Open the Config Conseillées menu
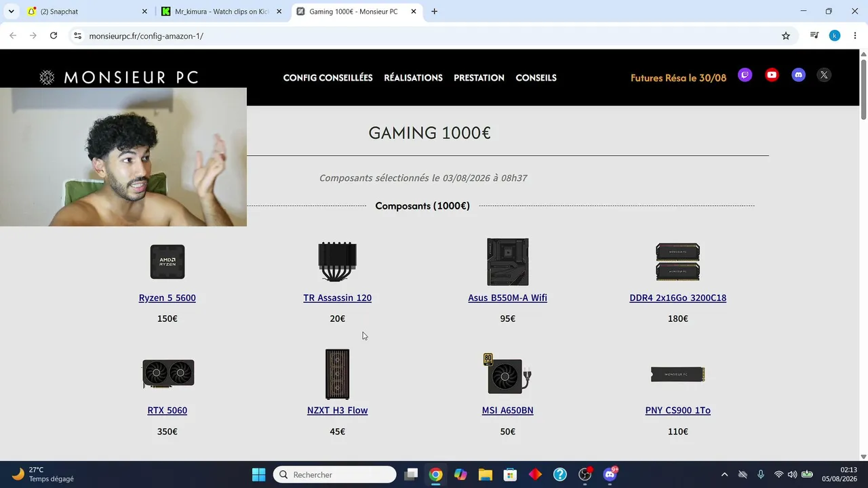The height and width of the screenshot is (488, 868). pos(328,78)
